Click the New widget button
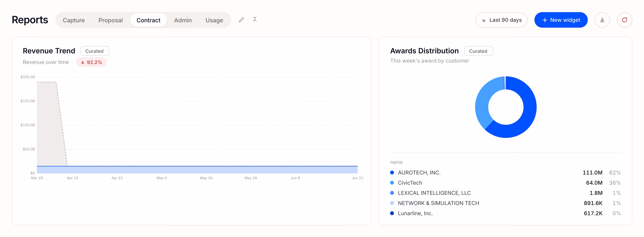 pos(561,20)
